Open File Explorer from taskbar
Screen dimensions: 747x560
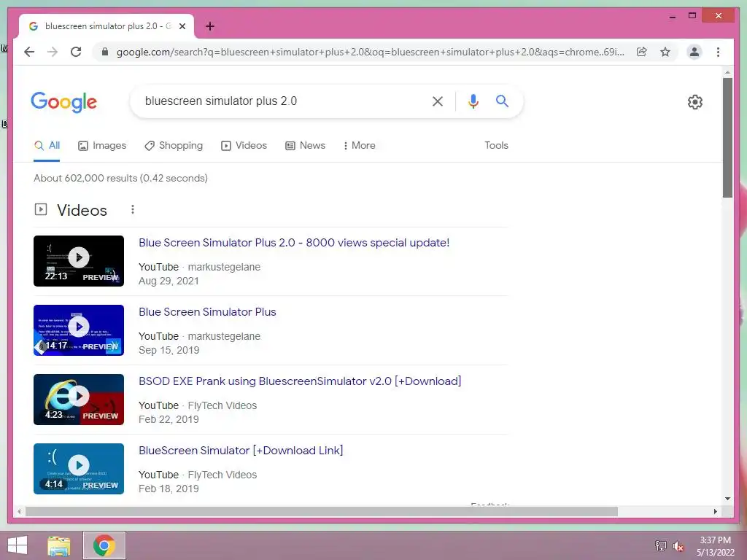[59, 545]
